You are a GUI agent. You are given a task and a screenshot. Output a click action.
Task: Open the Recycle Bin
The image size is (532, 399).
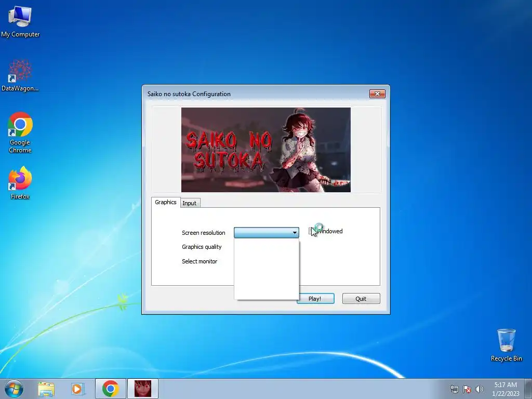506,345
